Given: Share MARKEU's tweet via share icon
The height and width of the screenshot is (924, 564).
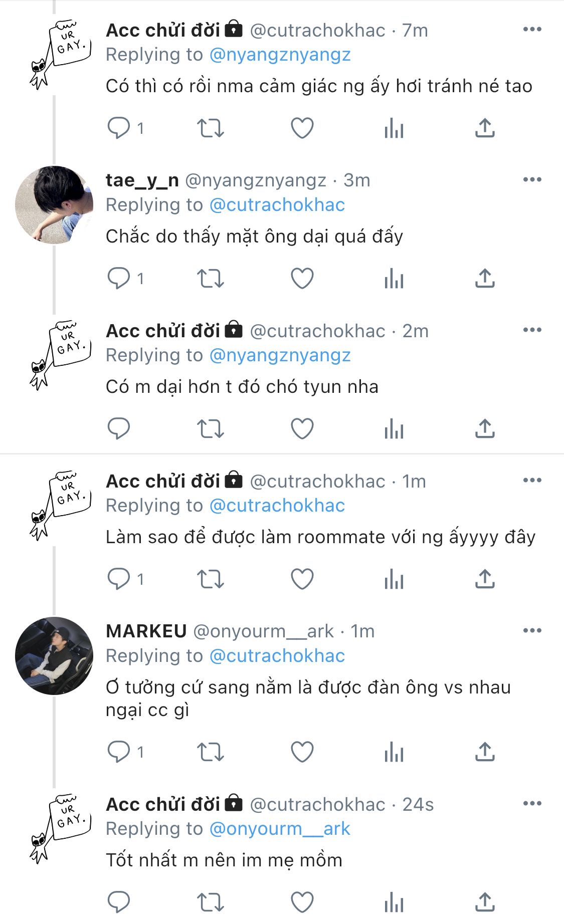Looking at the screenshot, I should point(485,752).
